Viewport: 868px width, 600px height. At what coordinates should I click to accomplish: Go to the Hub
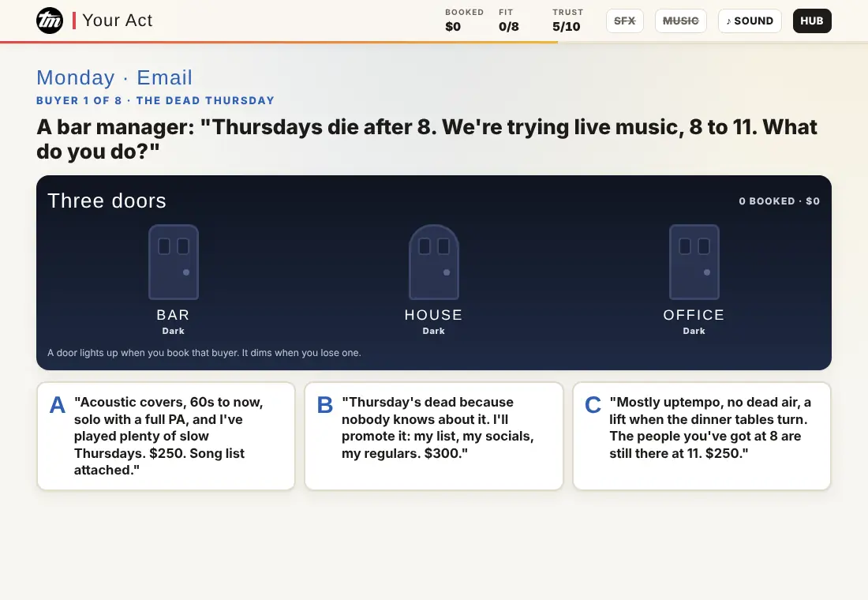811,21
